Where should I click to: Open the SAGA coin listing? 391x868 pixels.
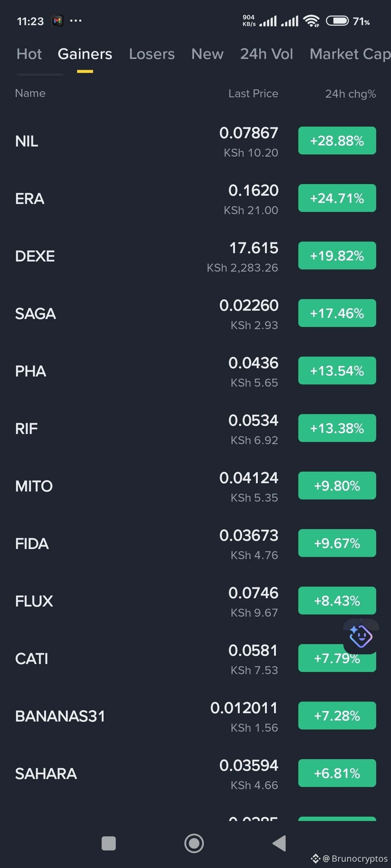point(195,313)
